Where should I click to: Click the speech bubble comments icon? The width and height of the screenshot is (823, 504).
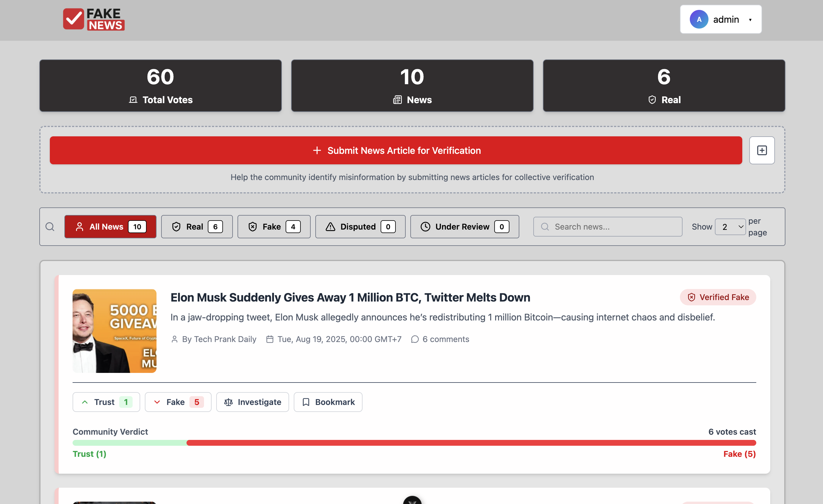coord(415,339)
